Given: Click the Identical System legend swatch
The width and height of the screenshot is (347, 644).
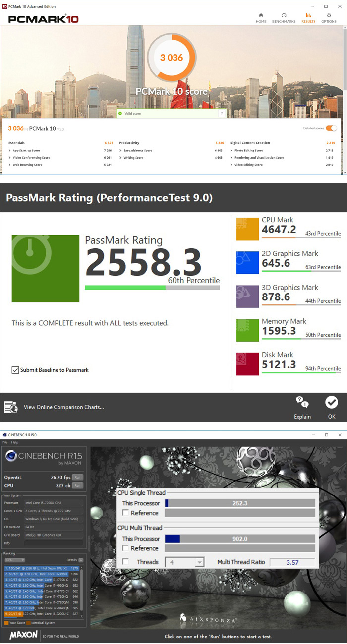Looking at the screenshot, I should point(28,623).
